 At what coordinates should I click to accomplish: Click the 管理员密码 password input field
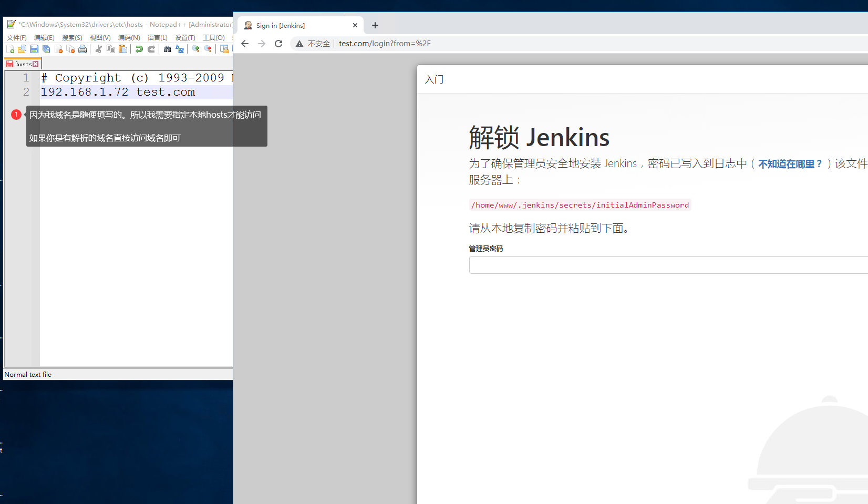pos(668,265)
